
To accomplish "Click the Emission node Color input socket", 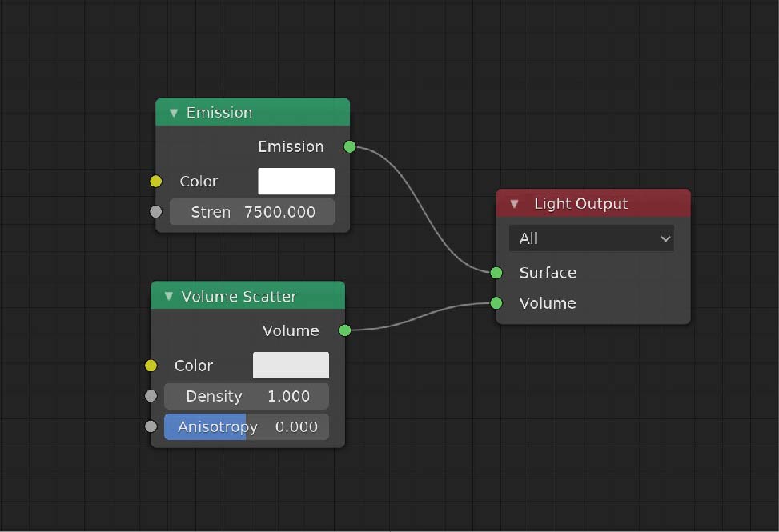I will tap(155, 181).
